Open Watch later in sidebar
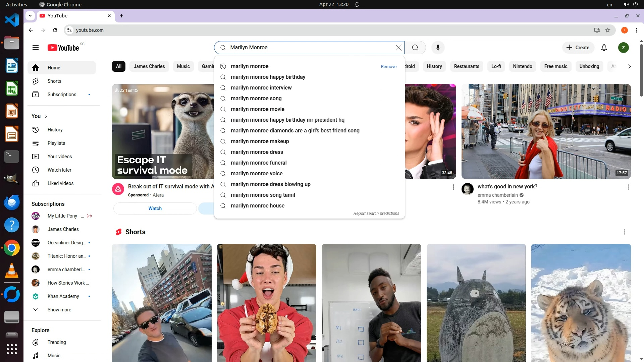This screenshot has width=644, height=362. click(59, 170)
